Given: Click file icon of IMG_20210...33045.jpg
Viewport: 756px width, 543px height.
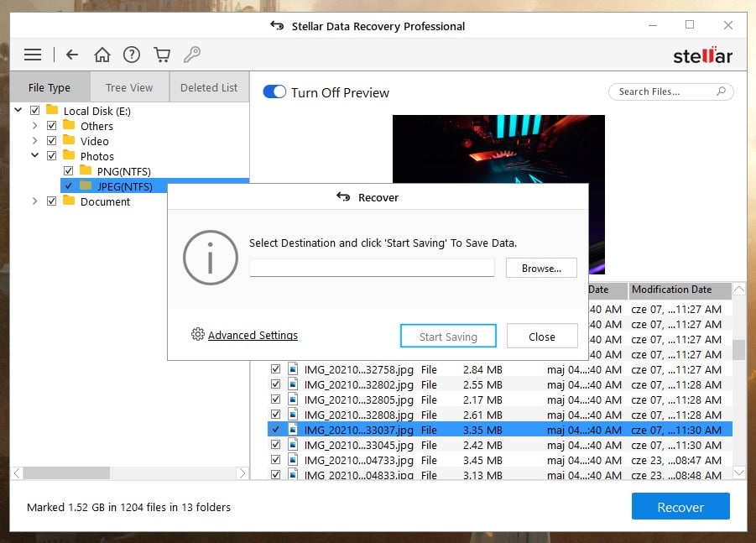Looking at the screenshot, I should tap(293, 444).
